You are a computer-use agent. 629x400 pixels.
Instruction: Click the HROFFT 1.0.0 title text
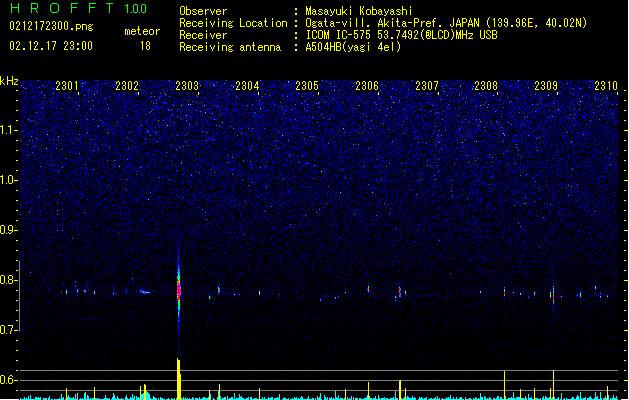coord(79,8)
